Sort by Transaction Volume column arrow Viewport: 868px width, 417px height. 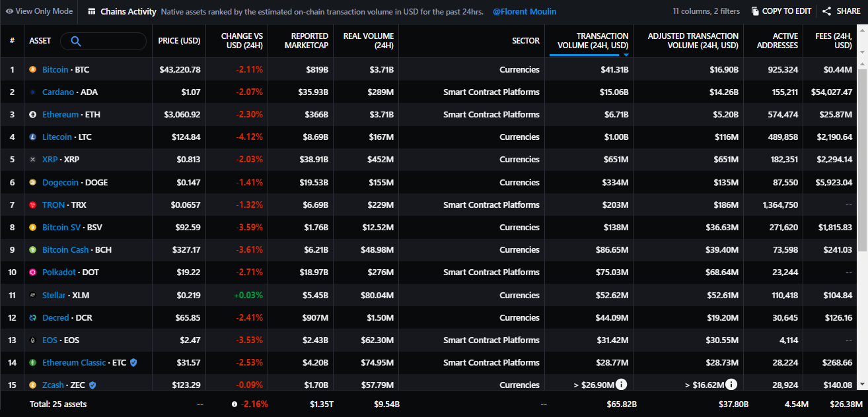click(x=626, y=55)
